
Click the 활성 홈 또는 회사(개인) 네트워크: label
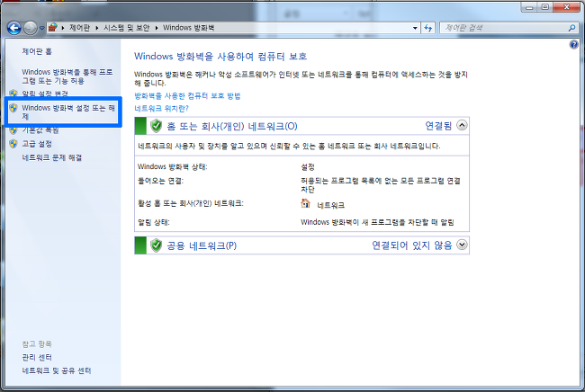(191, 203)
